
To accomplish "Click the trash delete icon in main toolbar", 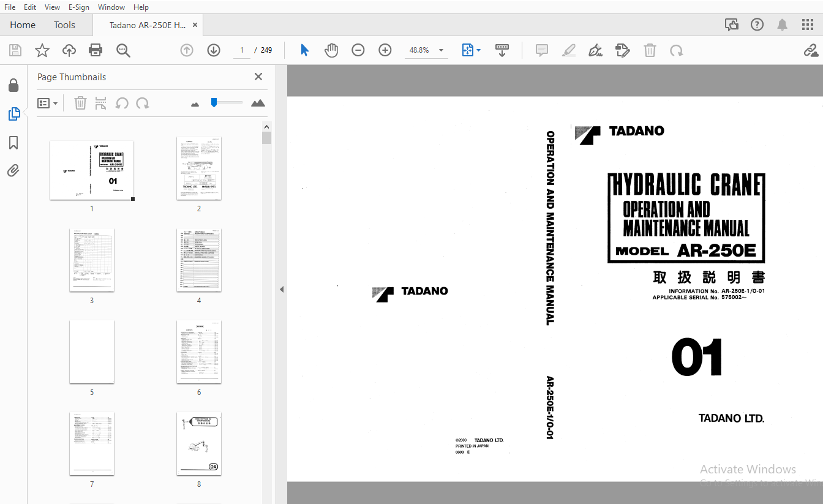I will pos(650,50).
